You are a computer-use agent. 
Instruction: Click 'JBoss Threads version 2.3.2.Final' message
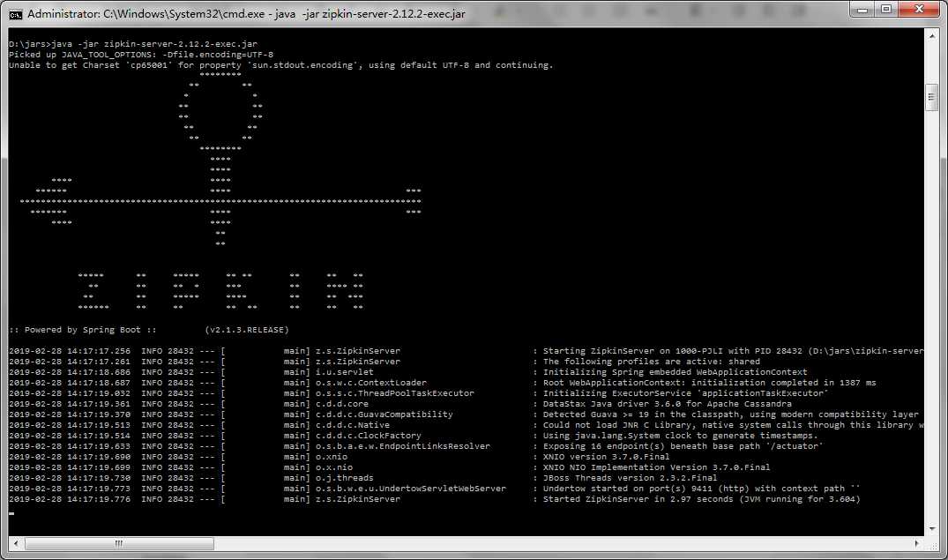pos(630,478)
